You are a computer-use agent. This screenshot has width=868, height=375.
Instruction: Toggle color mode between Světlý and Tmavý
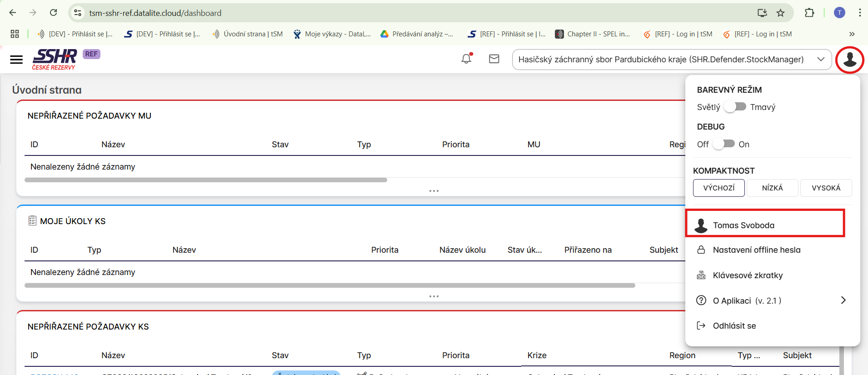[735, 107]
